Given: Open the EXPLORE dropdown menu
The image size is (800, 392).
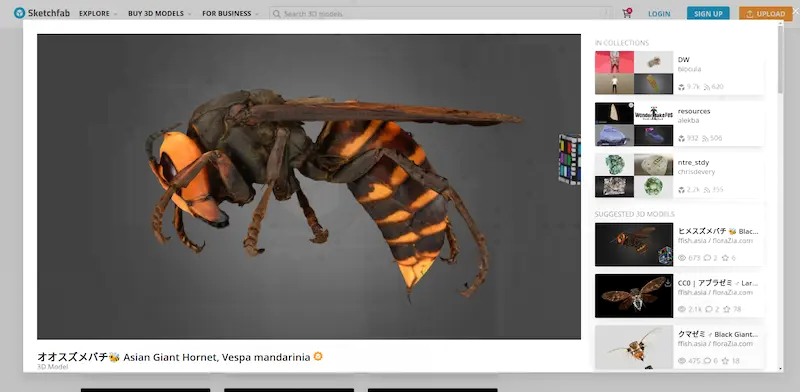Looking at the screenshot, I should (x=97, y=14).
